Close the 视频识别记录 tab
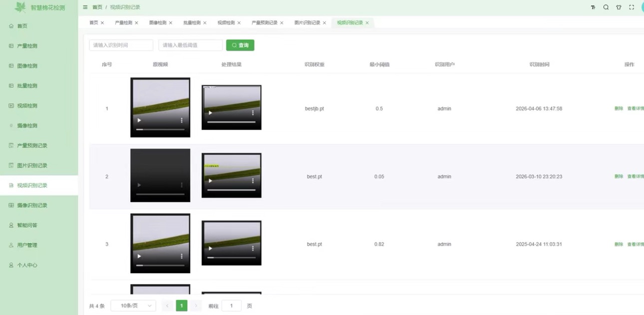The image size is (644, 315). coord(367,23)
